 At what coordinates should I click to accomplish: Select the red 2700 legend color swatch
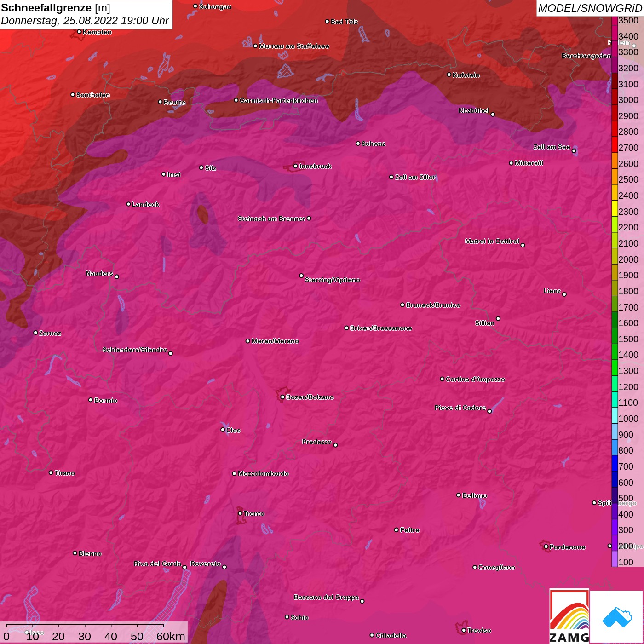pyautogui.click(x=615, y=144)
